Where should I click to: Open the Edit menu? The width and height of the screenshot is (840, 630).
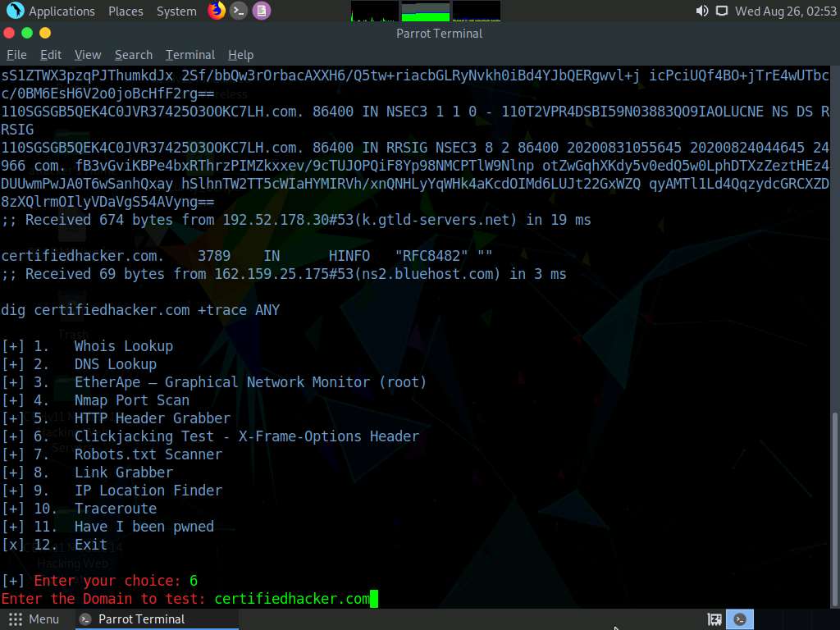click(51, 55)
